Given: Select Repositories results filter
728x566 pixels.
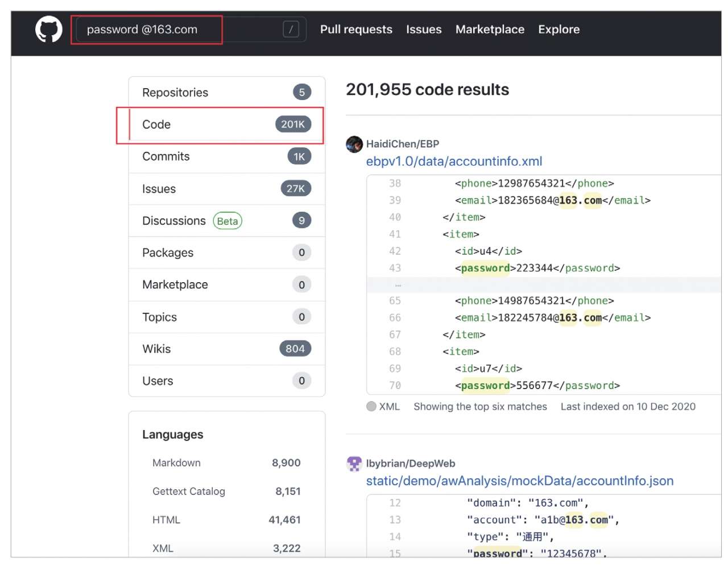Looking at the screenshot, I should tap(227, 92).
